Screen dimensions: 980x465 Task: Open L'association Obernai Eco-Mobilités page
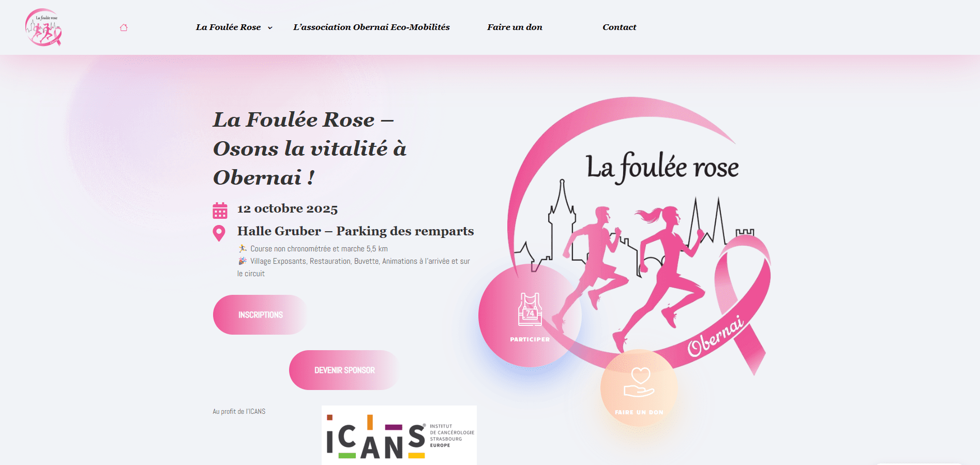(x=371, y=27)
